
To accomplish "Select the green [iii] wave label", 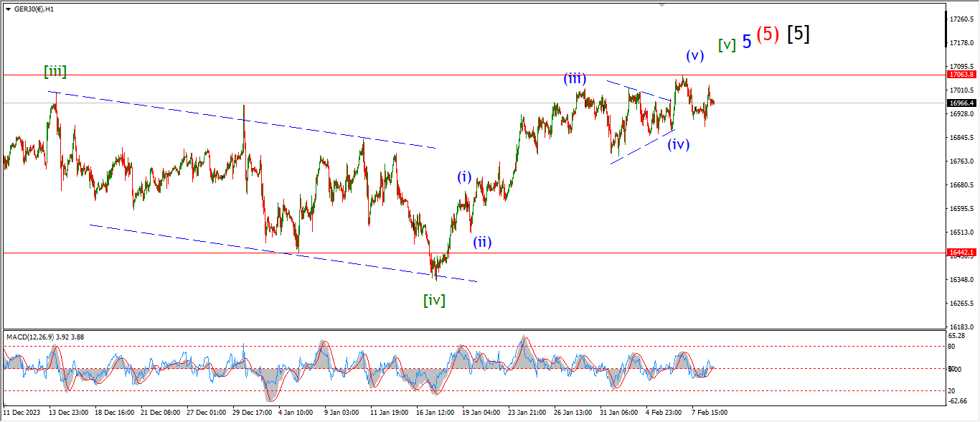I will pos(55,71).
